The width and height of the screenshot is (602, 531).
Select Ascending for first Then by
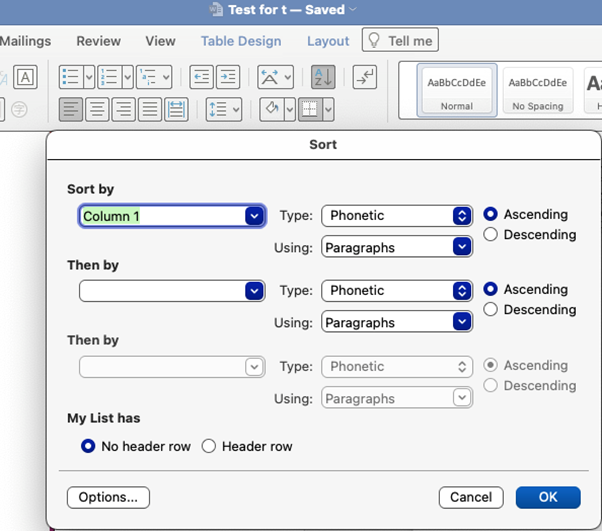(x=490, y=289)
